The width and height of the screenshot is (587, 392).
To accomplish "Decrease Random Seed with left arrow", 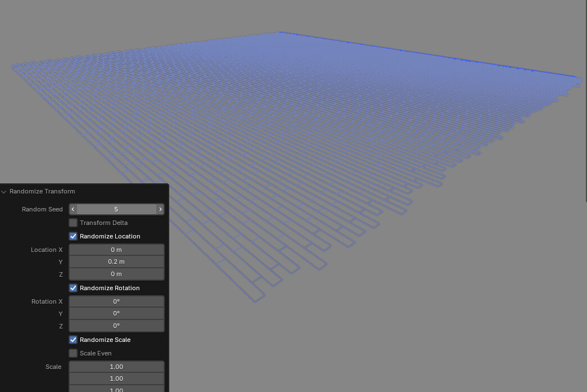I will (73, 209).
